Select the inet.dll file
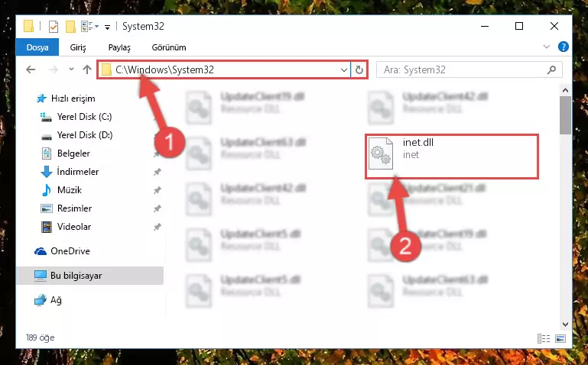Image resolution: width=588 pixels, height=365 pixels. [x=452, y=156]
